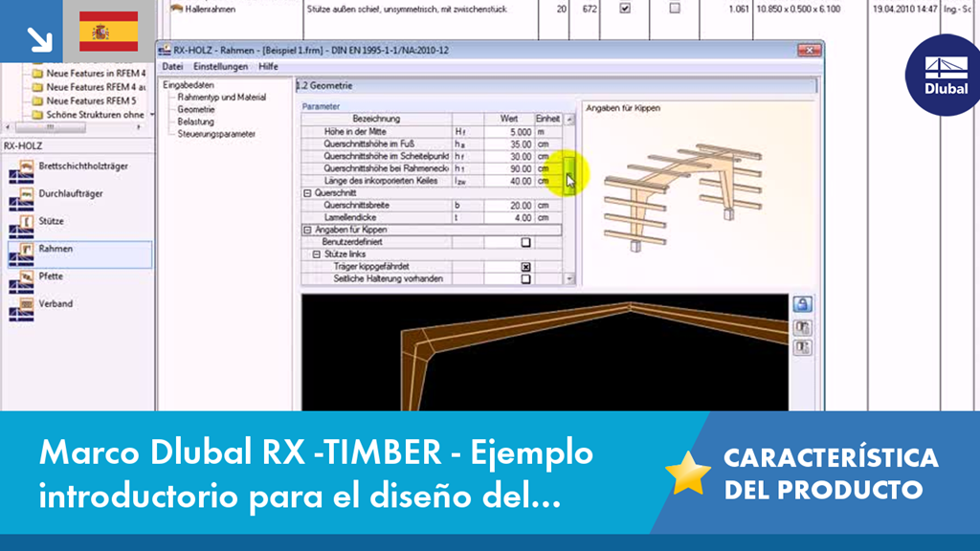Check the empty box in Hallenrahmen row
This screenshot has width=980, height=551.
tap(675, 9)
